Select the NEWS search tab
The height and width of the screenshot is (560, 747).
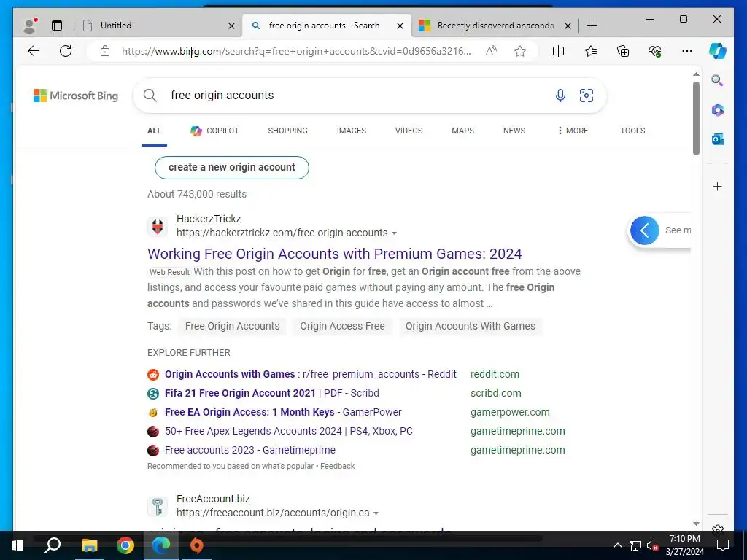(x=514, y=131)
